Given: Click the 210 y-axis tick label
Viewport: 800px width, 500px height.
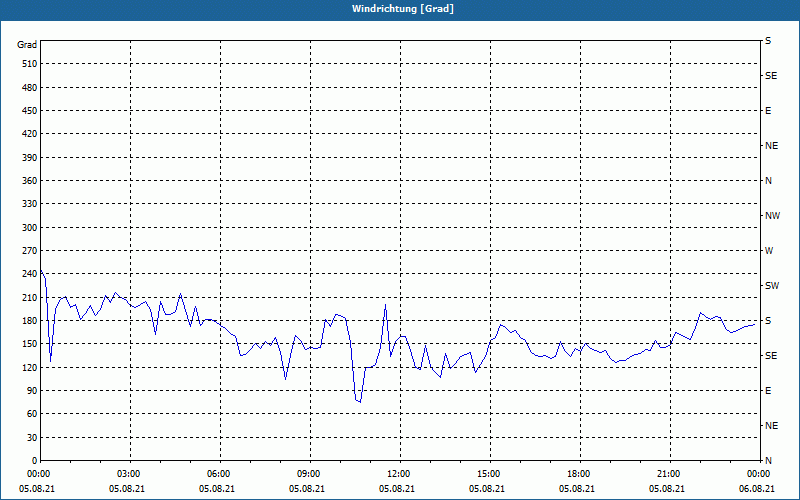Looking at the screenshot, I should click(30, 297).
